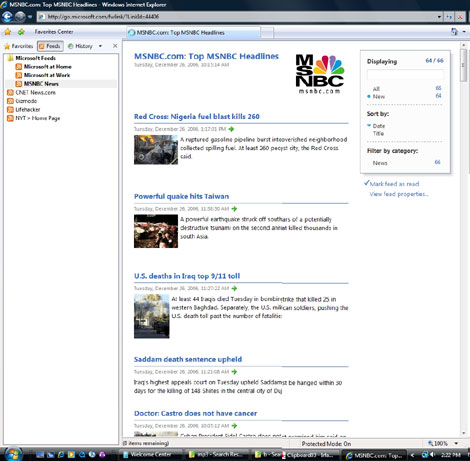Open the address bar history dropdown arrow

click(439, 17)
